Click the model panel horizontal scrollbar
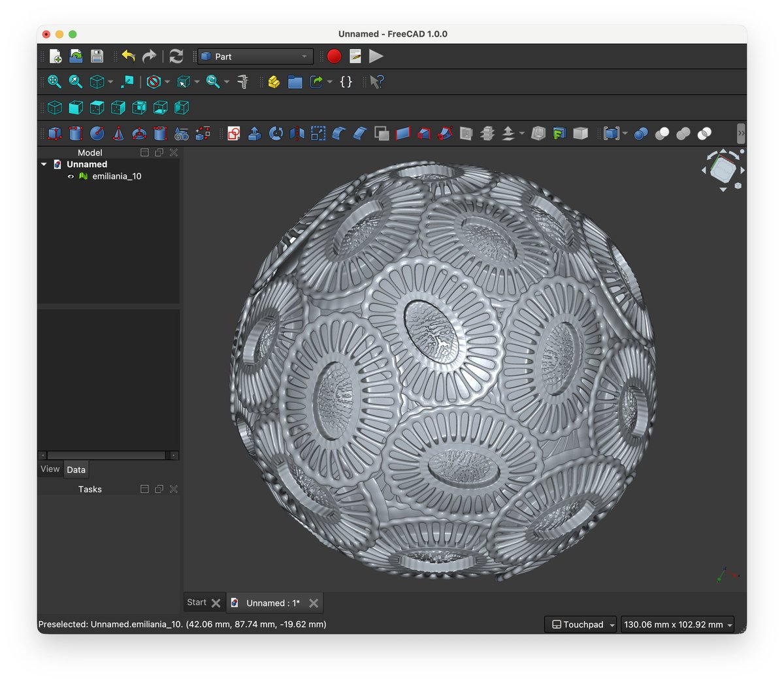Viewport: 784px width, 683px height. [x=108, y=455]
